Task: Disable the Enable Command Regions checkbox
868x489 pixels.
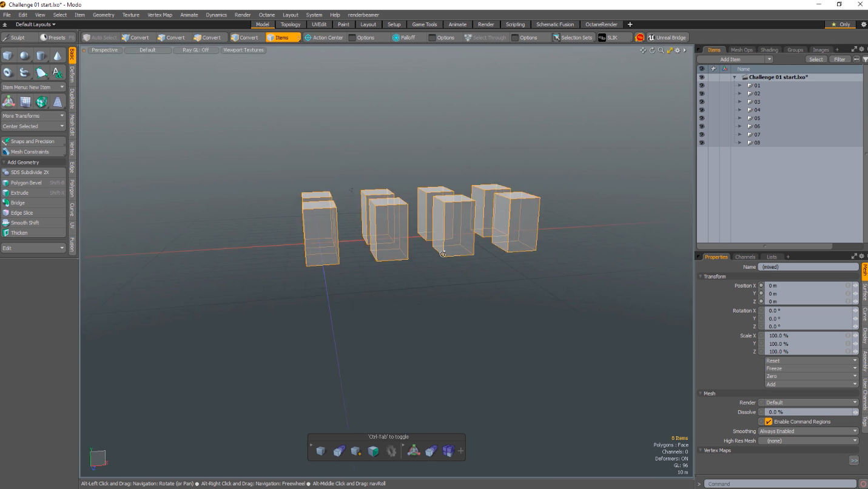Action: [x=768, y=421]
